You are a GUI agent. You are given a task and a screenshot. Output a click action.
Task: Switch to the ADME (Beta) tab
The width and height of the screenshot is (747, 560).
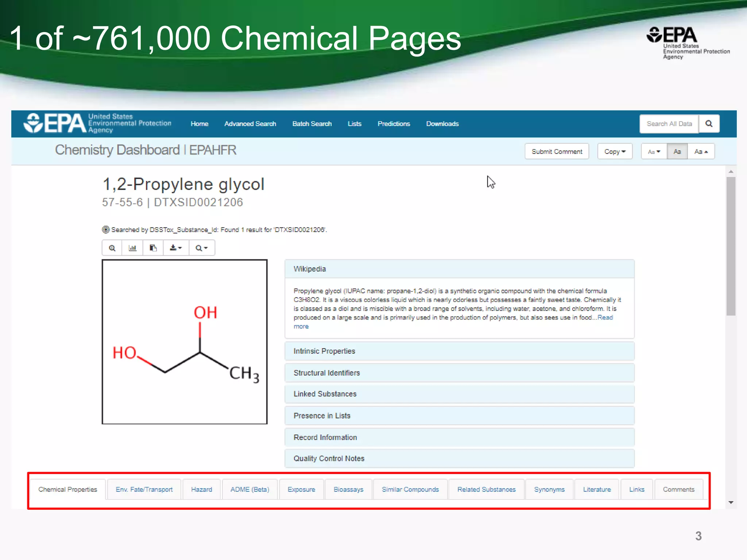click(250, 489)
